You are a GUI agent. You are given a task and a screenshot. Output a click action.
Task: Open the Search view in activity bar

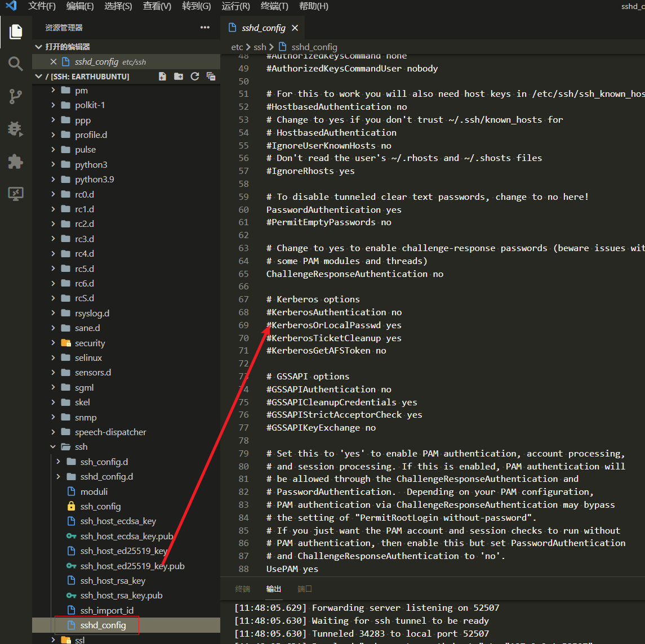[x=16, y=64]
